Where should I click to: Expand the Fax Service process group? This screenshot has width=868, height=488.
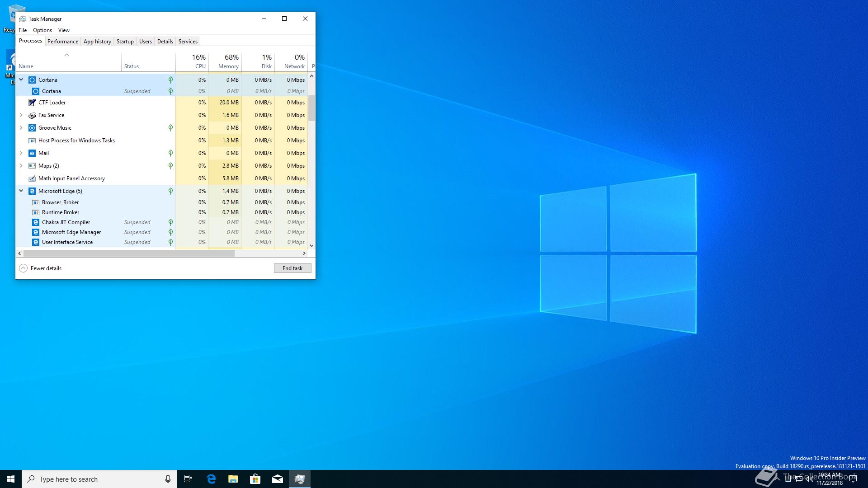pyautogui.click(x=21, y=115)
